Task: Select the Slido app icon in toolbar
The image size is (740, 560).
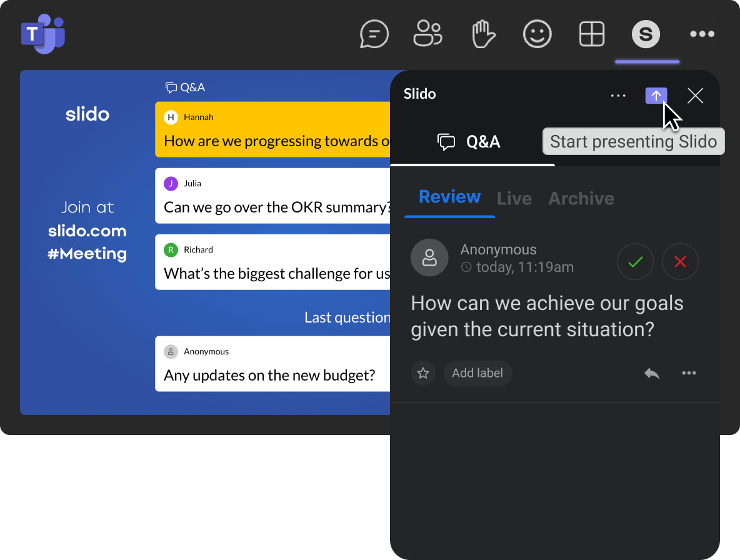Action: tap(646, 34)
